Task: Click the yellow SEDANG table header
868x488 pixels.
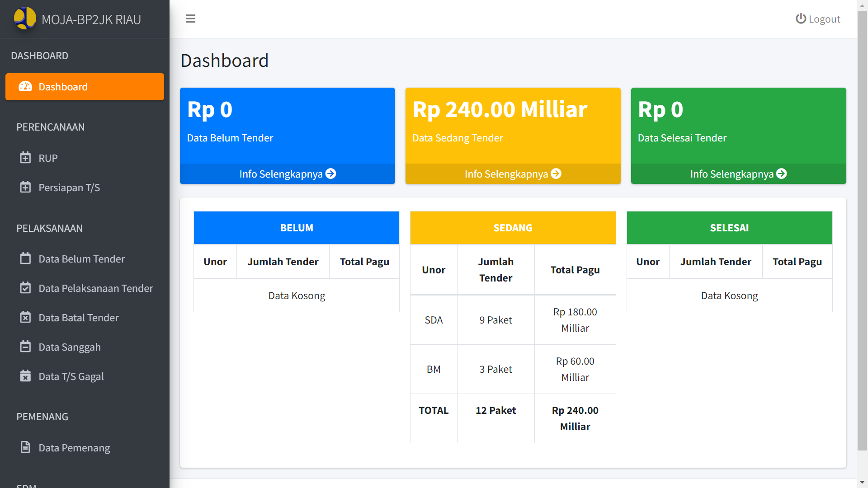Action: (x=513, y=228)
